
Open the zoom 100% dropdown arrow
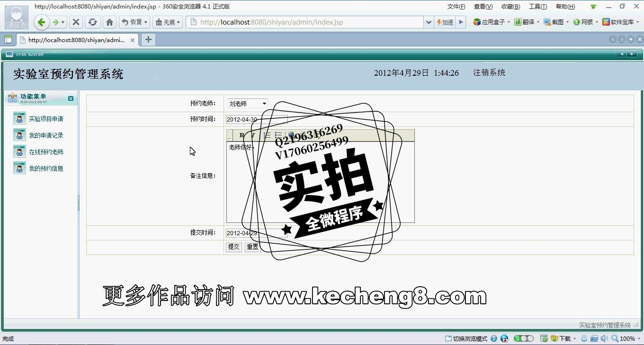point(639,339)
